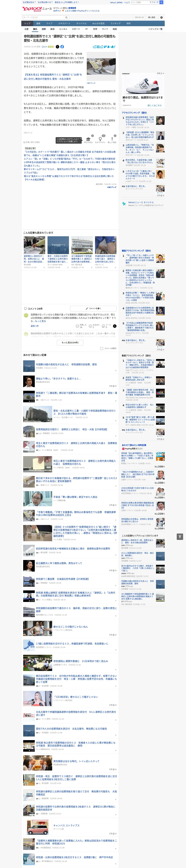The height and width of the screenshot is (868, 186).
Task: Close the reaction support tooltip
Action: pos(81,138)
